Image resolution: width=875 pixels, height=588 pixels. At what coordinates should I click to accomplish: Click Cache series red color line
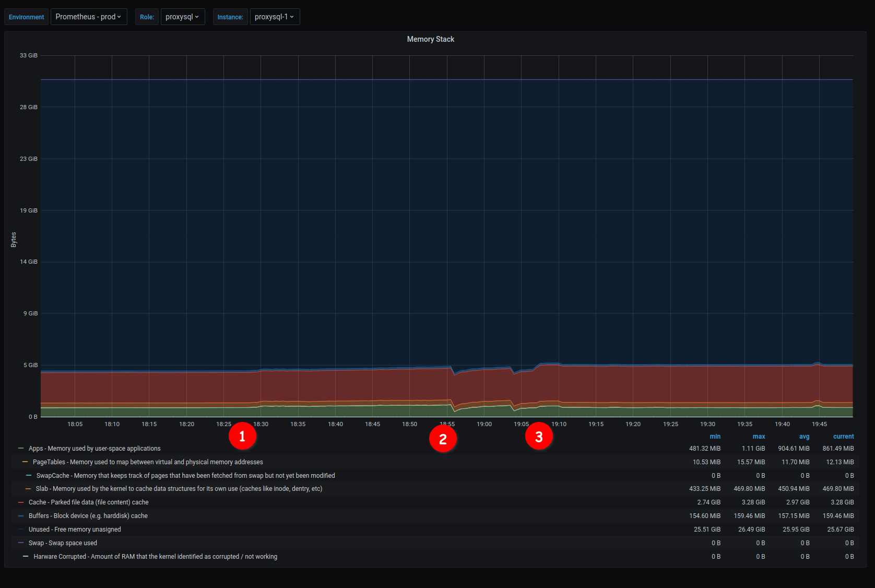pyautogui.click(x=21, y=502)
